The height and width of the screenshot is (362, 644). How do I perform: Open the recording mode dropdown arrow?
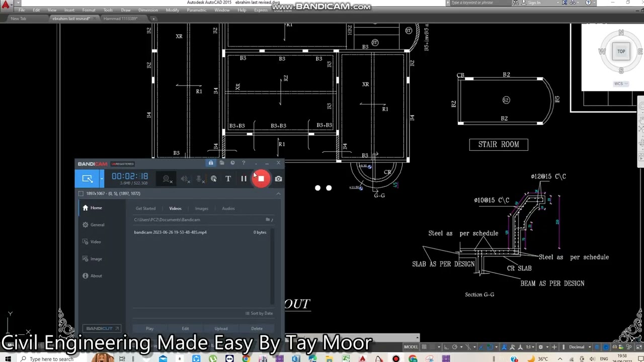pos(102,178)
